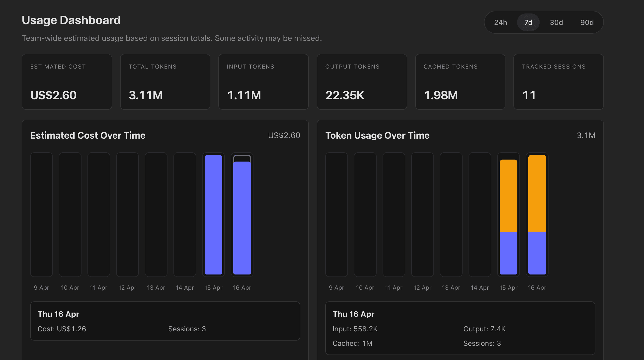
Task: Open the Tracked Sessions stat card
Action: pos(558,82)
